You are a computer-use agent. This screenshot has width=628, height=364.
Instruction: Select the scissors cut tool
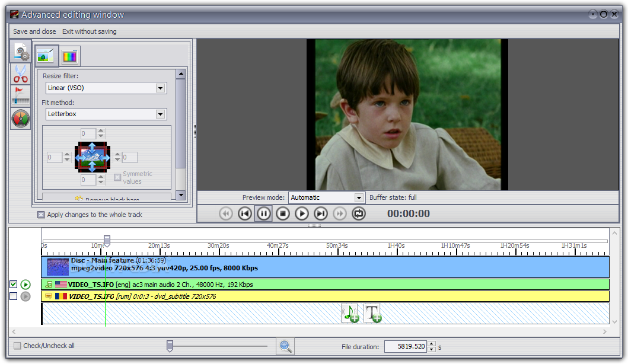coord(20,74)
